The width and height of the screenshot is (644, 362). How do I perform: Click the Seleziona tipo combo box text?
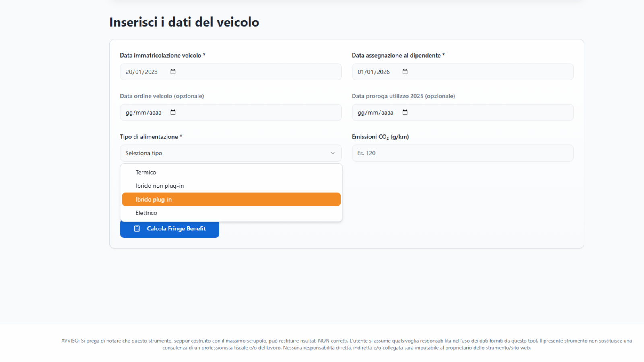click(144, 153)
